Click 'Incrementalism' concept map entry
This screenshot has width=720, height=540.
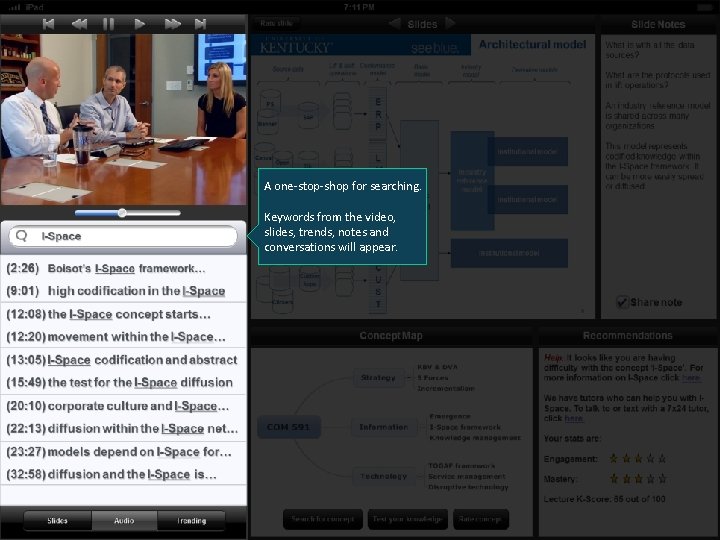tap(445, 388)
